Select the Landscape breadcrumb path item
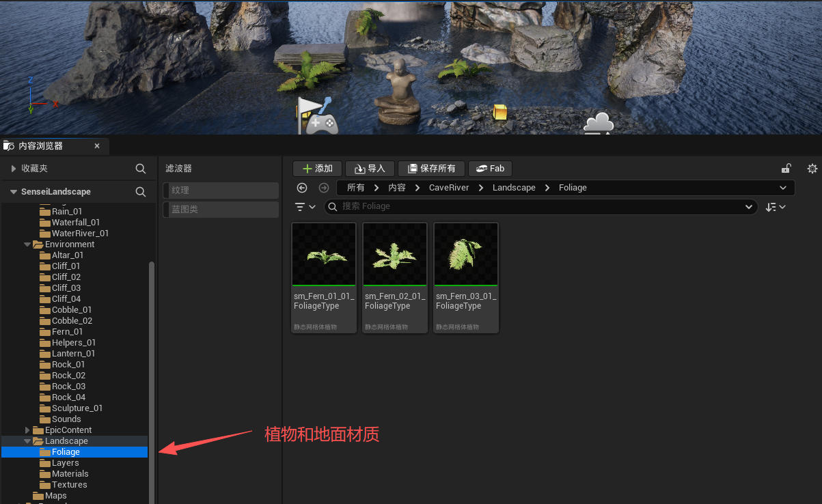 [x=514, y=188]
